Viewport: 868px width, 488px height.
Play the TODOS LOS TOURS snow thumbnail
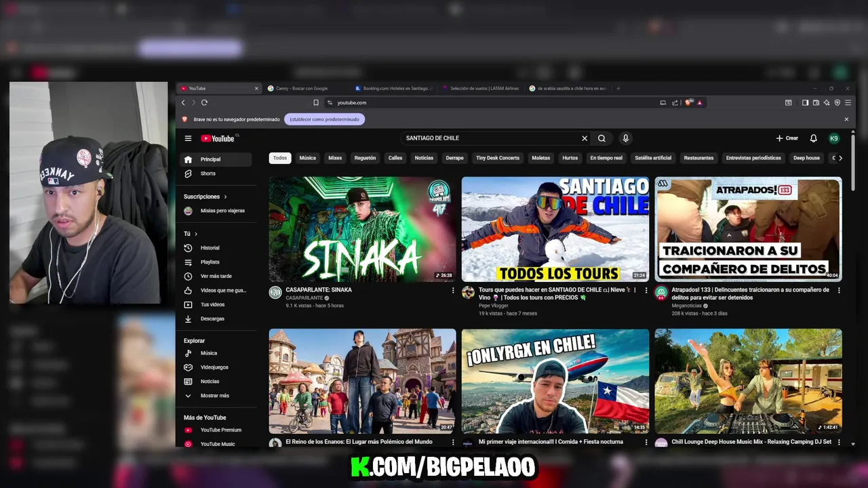pyautogui.click(x=555, y=229)
